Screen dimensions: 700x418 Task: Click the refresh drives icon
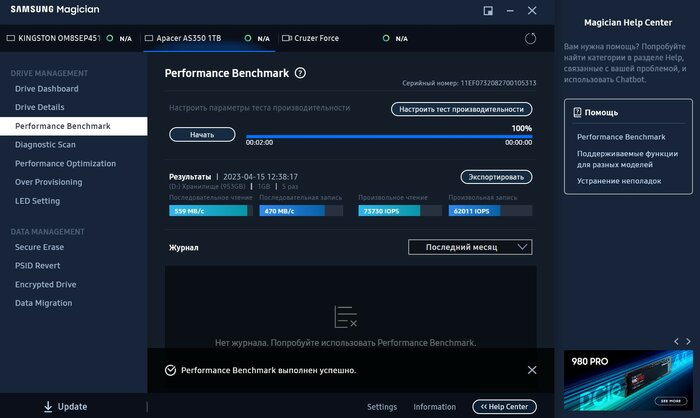pyautogui.click(x=530, y=38)
